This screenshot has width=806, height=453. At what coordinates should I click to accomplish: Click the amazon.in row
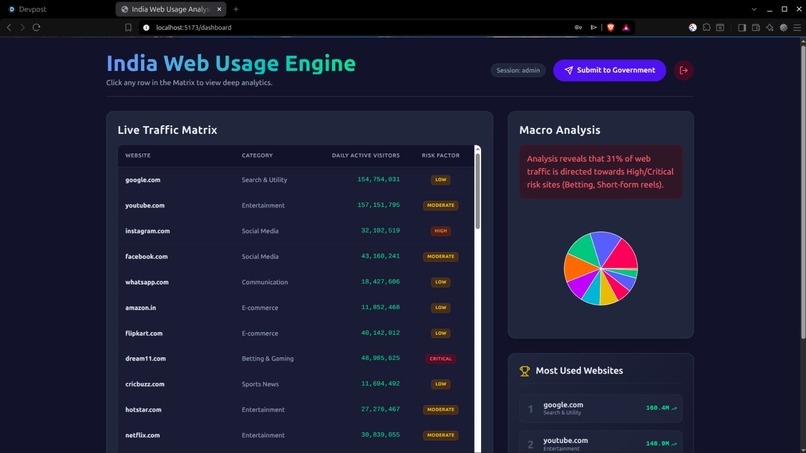(296, 307)
